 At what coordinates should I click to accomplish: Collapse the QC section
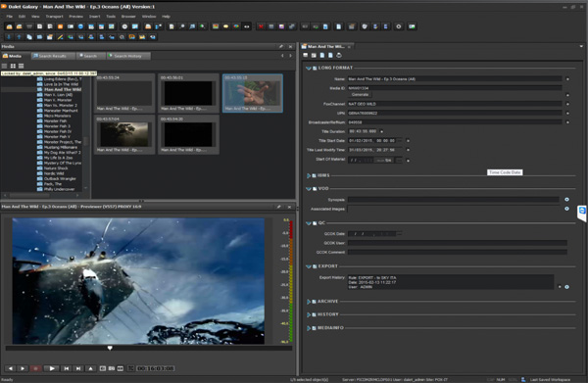pos(309,223)
